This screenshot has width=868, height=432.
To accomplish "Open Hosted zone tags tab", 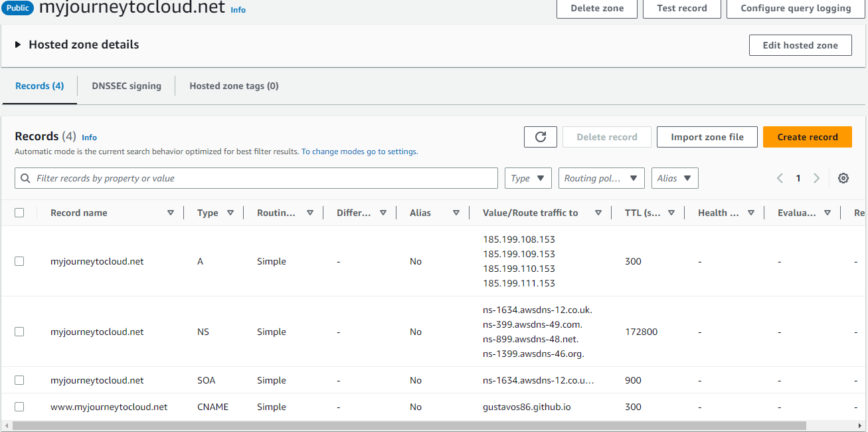I will [234, 86].
